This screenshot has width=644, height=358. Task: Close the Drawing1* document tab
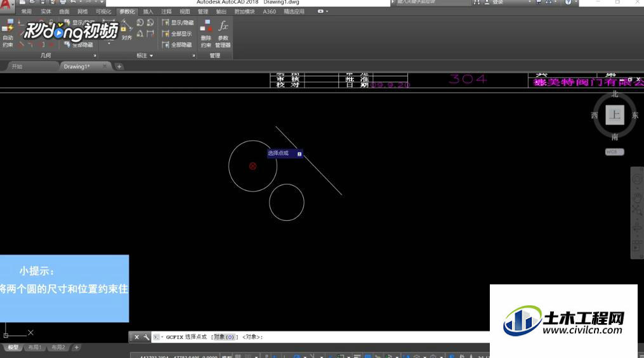click(x=105, y=66)
